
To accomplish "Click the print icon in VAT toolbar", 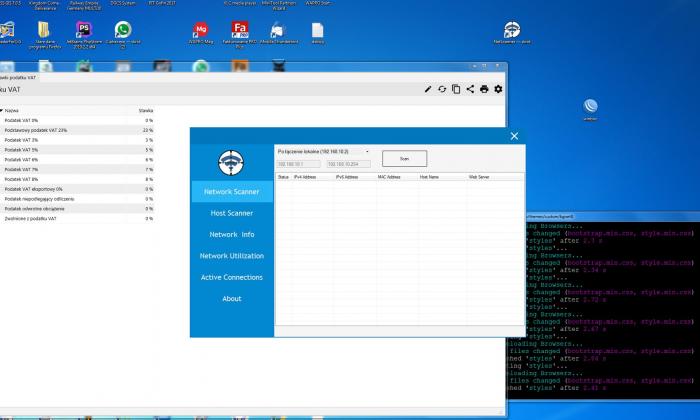I will click(x=484, y=89).
